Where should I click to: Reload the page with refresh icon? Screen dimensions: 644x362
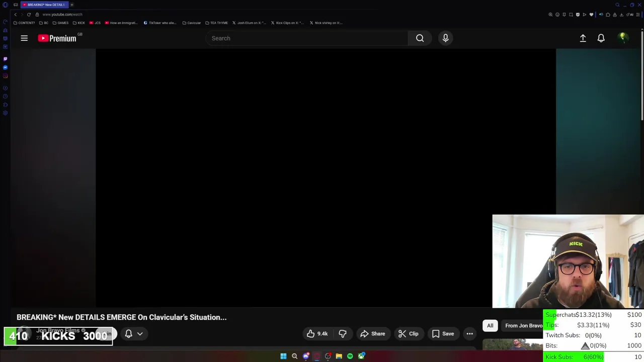click(x=29, y=15)
